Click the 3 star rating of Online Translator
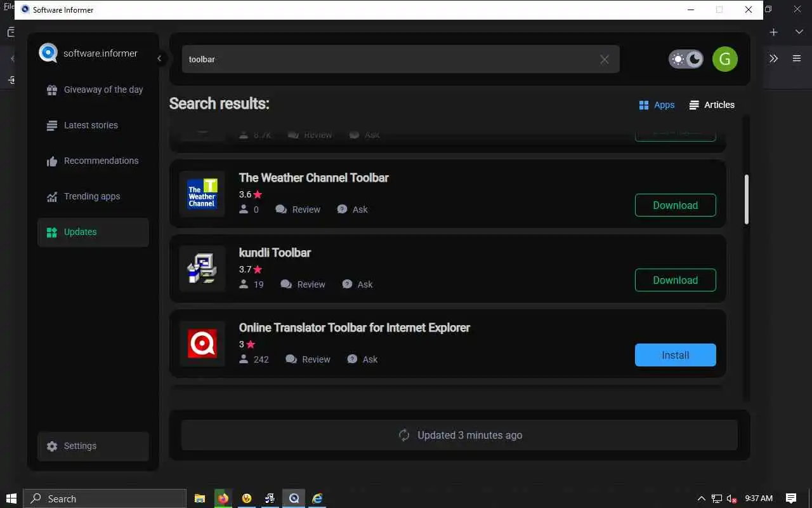The image size is (812, 508). click(247, 344)
